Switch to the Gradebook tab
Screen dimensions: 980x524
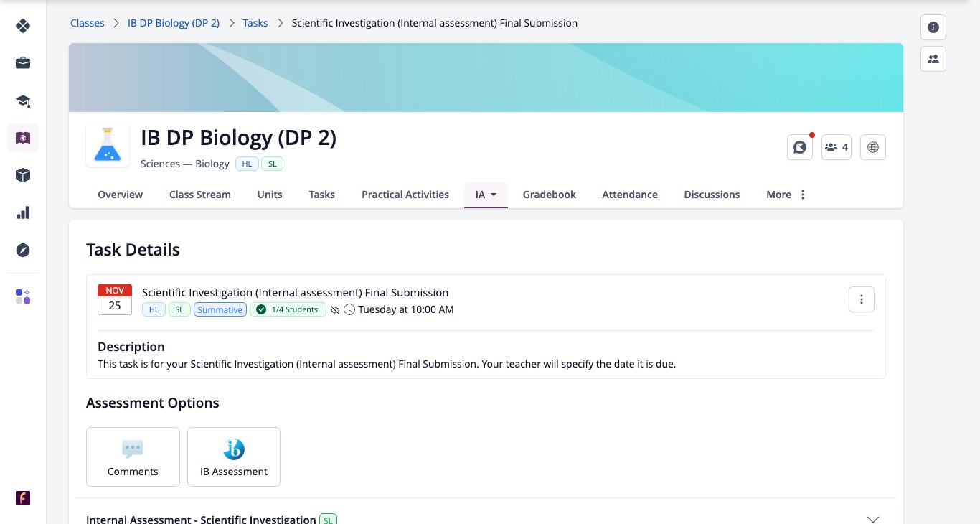pyautogui.click(x=550, y=195)
